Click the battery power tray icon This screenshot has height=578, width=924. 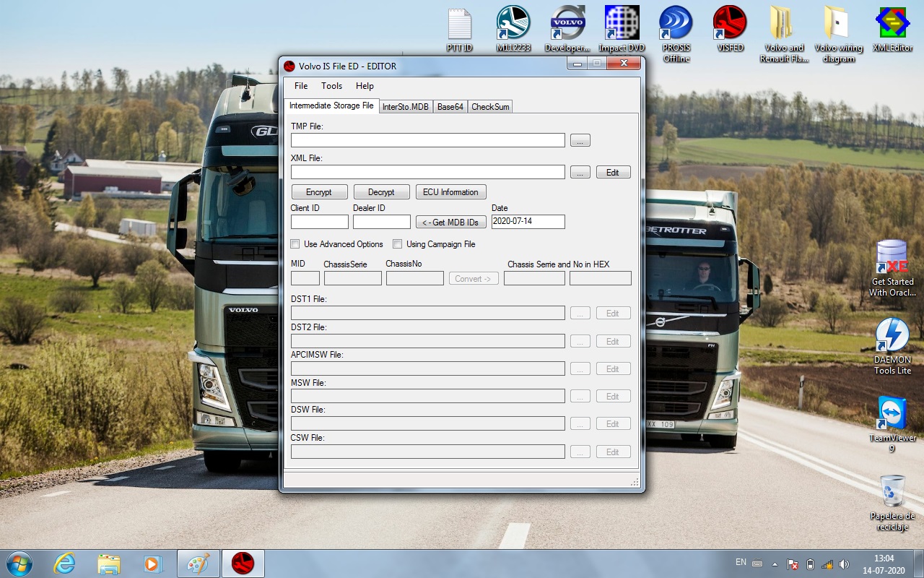point(810,564)
